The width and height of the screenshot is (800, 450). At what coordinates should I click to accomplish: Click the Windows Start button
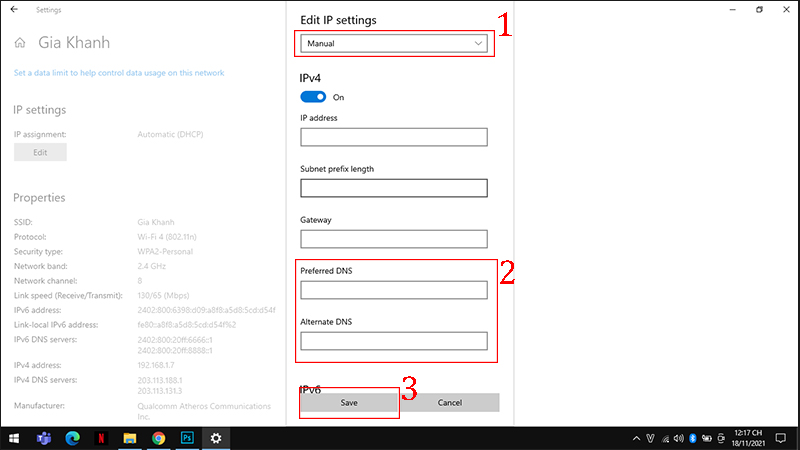click(14, 438)
